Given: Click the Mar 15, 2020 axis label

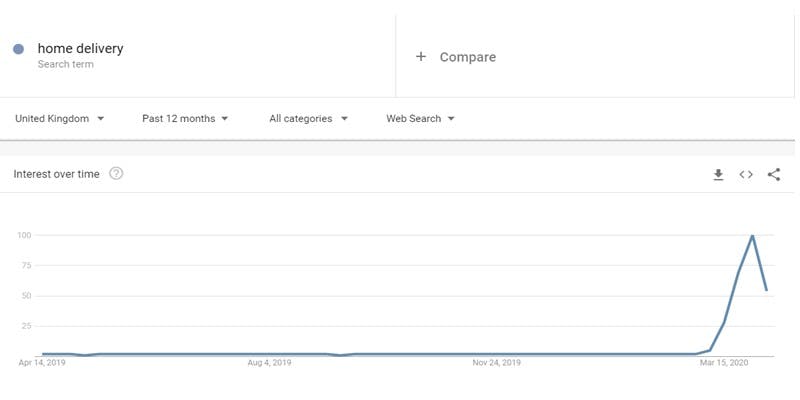Looking at the screenshot, I should (x=723, y=363).
